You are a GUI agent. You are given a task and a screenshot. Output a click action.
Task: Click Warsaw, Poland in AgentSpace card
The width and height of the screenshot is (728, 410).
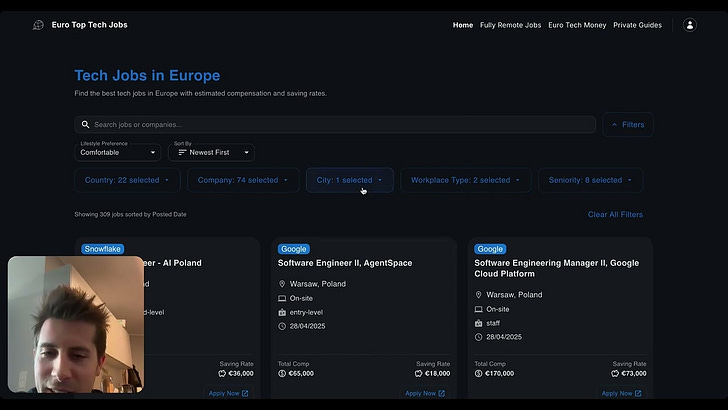[318, 284]
